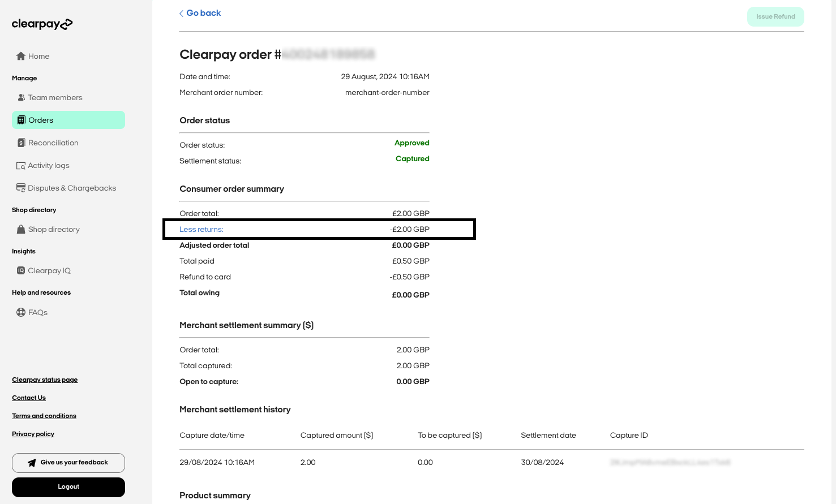Select the FAQs globe icon
836x504 pixels.
point(20,312)
